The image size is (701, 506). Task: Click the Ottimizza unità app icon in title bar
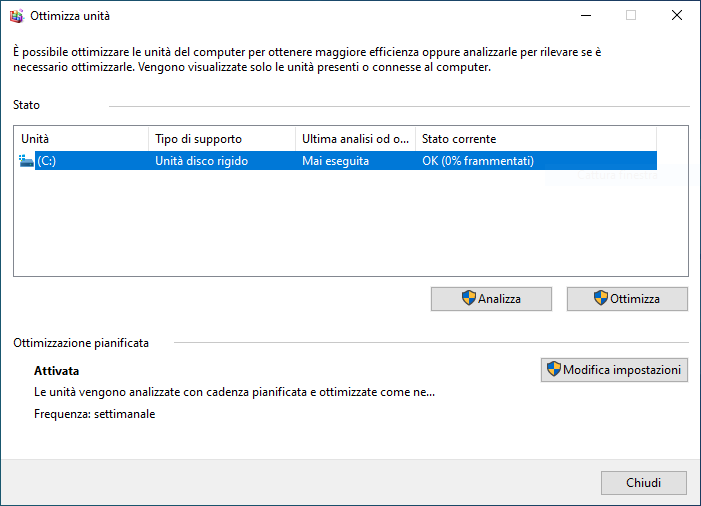(15, 16)
